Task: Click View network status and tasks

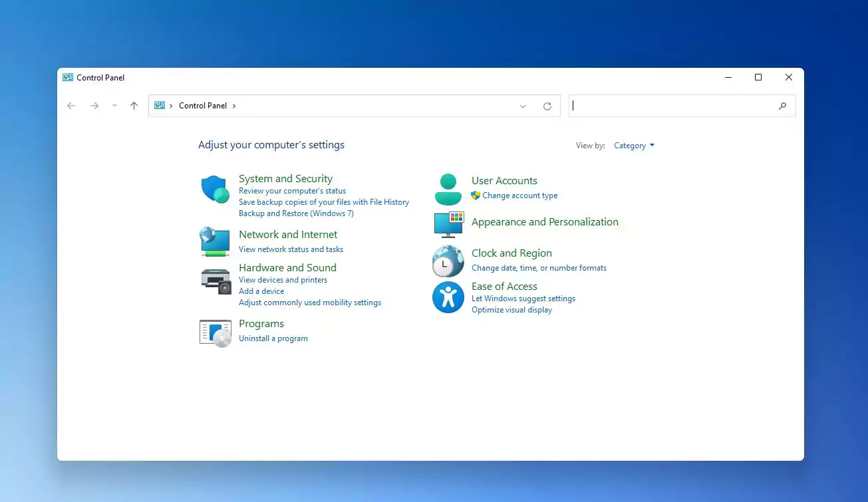Action: pos(291,249)
